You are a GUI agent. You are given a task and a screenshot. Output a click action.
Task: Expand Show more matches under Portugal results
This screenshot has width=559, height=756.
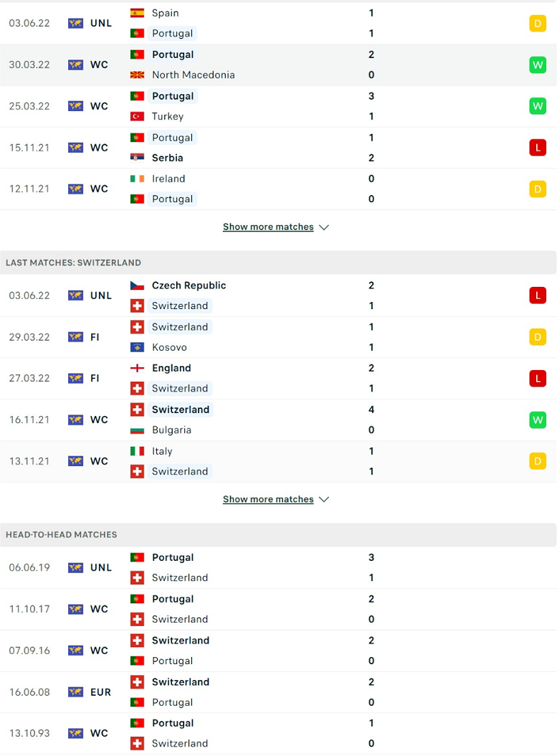[x=276, y=227]
